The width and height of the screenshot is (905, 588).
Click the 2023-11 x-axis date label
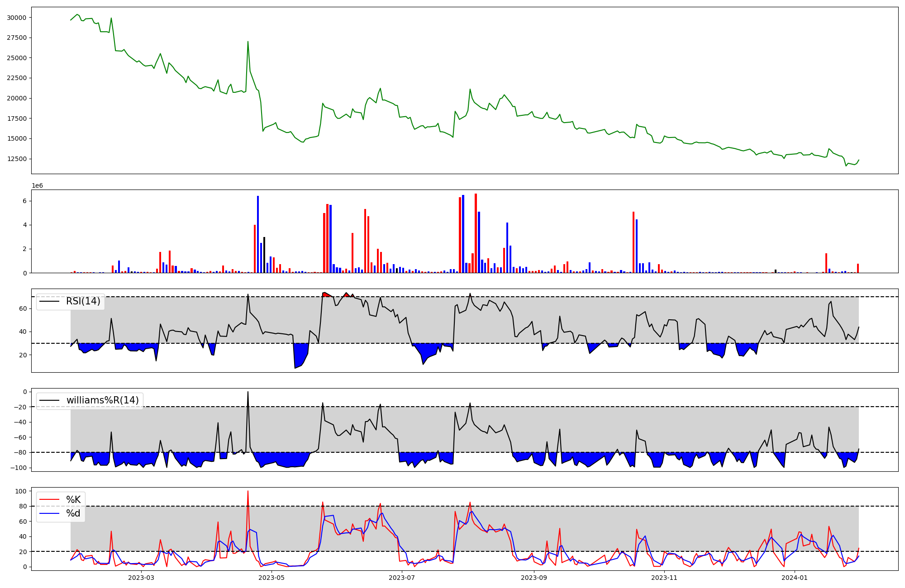click(664, 578)
